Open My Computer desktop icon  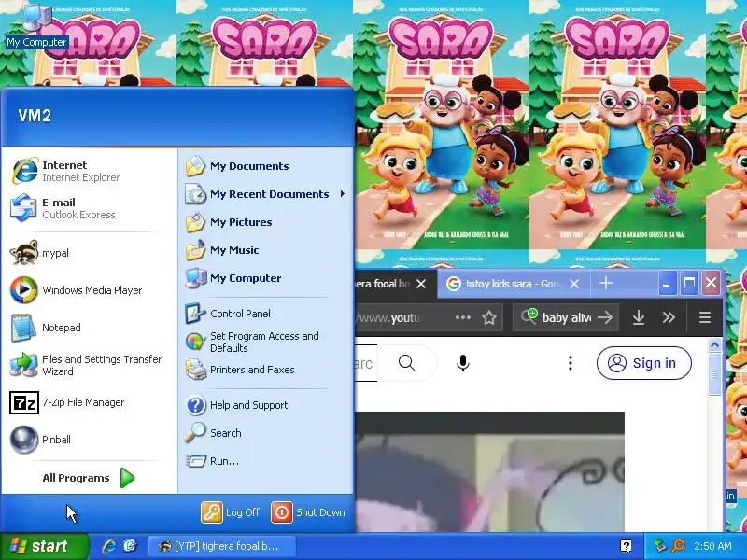click(x=36, y=25)
